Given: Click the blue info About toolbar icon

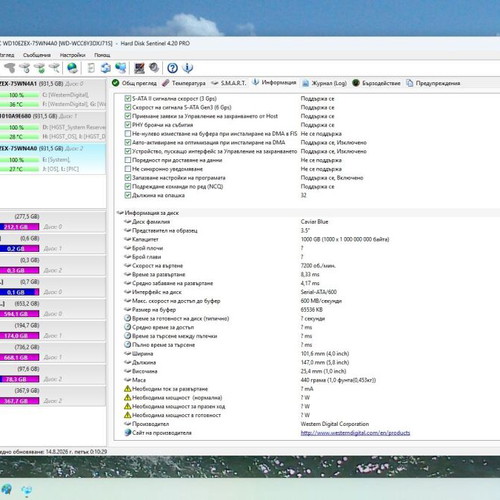Looking at the screenshot, I should pos(188,68).
